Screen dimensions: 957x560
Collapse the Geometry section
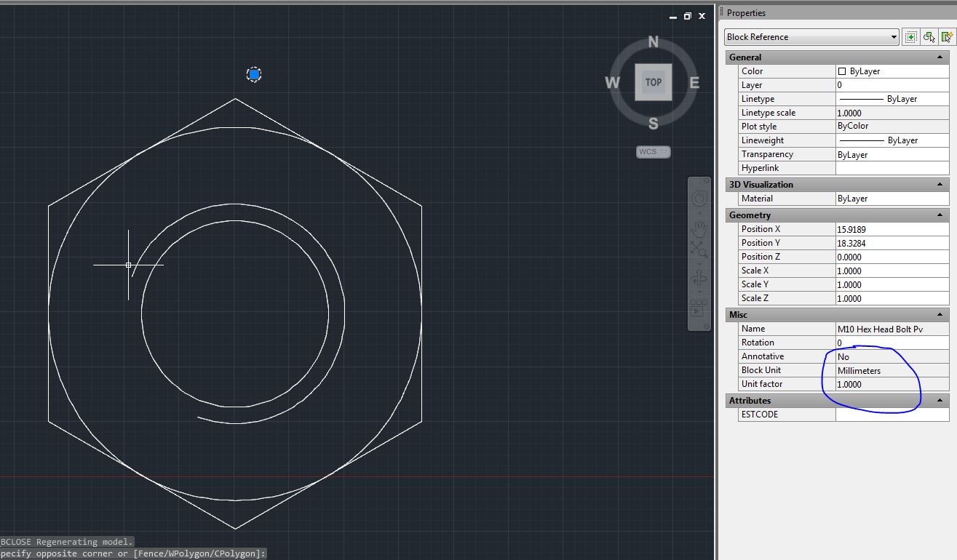(940, 215)
